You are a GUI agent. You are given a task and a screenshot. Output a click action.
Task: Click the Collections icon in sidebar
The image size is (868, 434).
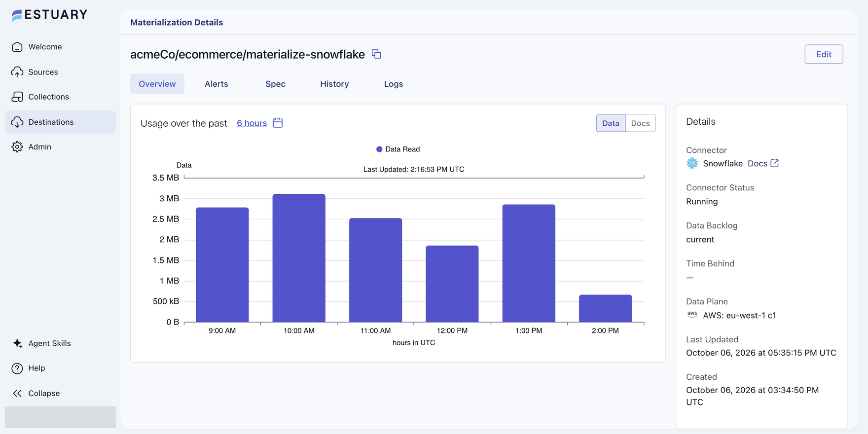coord(17,97)
